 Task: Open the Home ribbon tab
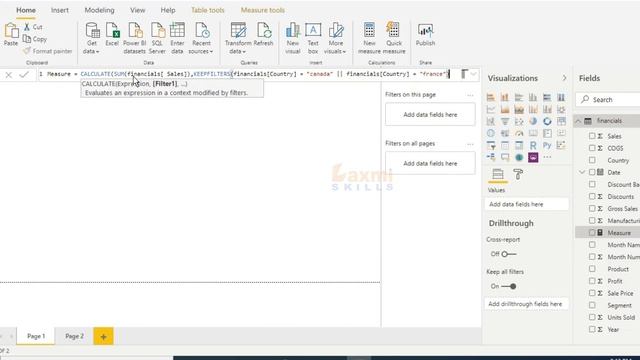click(x=26, y=10)
